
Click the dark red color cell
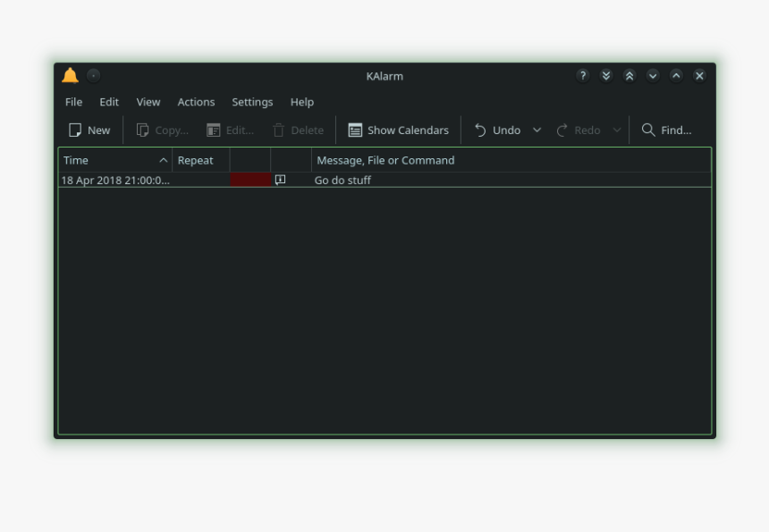pos(250,180)
